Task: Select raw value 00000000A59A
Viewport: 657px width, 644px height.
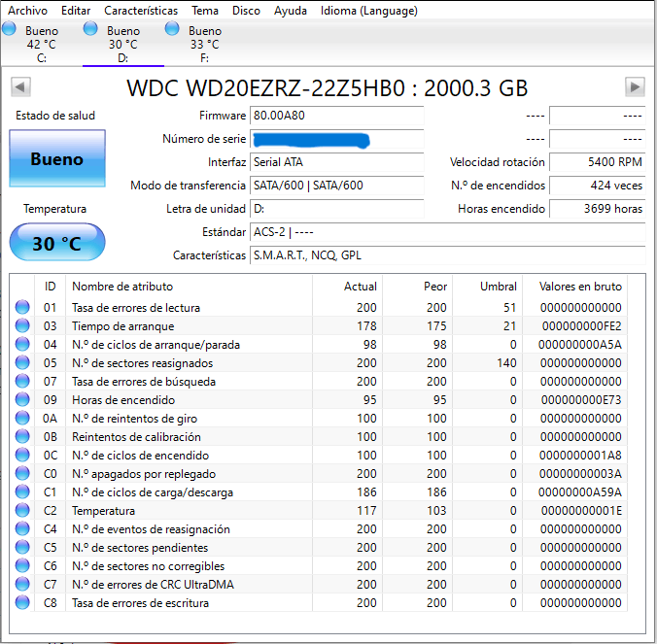Action: [x=580, y=492]
